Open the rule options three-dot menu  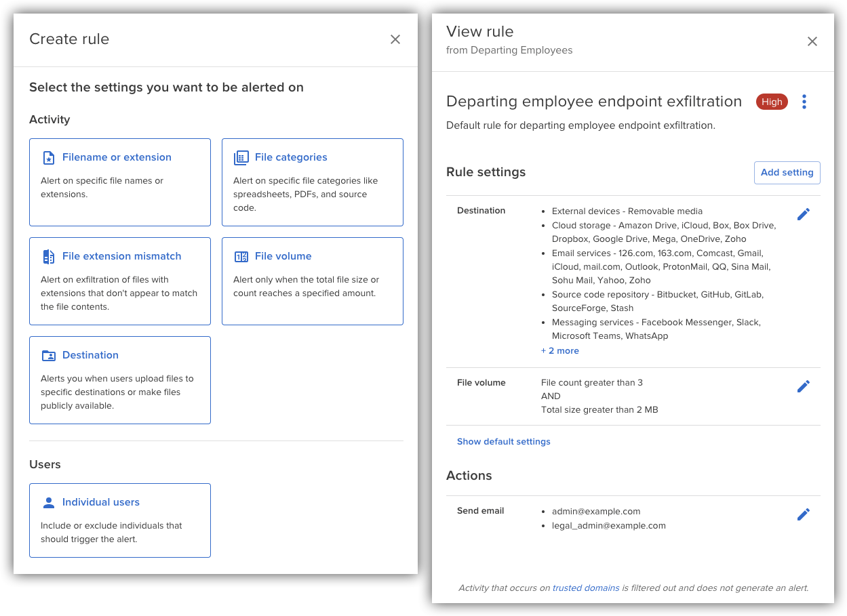click(x=804, y=102)
